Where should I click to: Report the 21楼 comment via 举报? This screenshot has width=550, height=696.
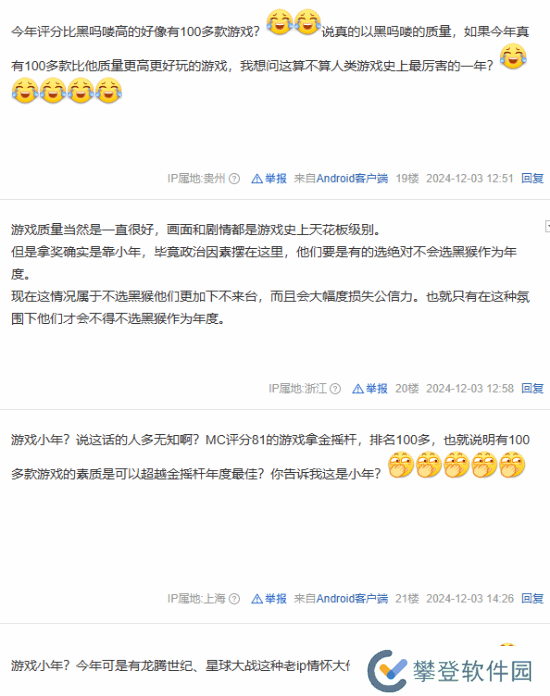pyautogui.click(x=269, y=599)
